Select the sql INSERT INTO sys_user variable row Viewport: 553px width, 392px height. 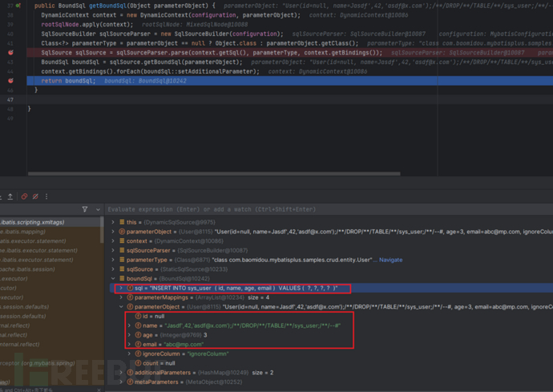pyautogui.click(x=232, y=288)
